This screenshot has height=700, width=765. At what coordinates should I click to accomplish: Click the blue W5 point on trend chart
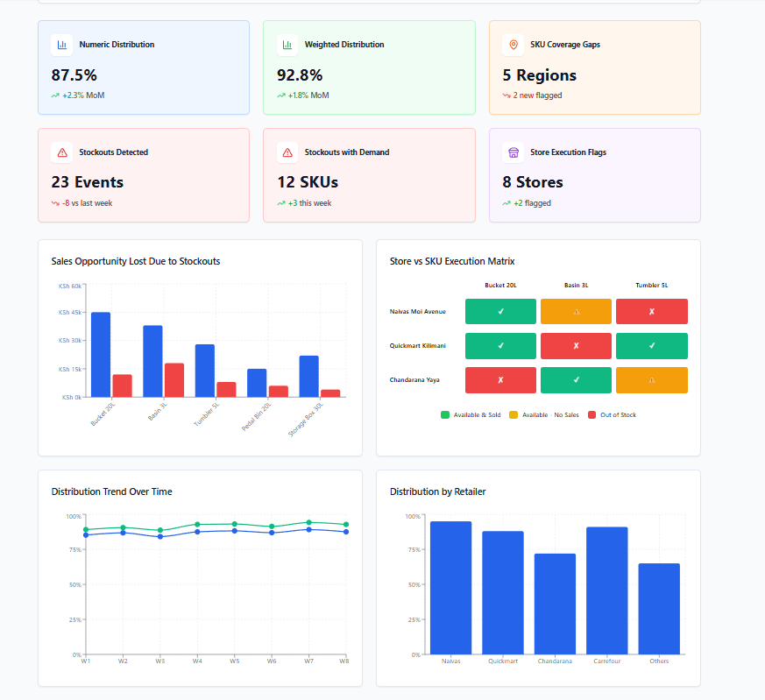(235, 531)
